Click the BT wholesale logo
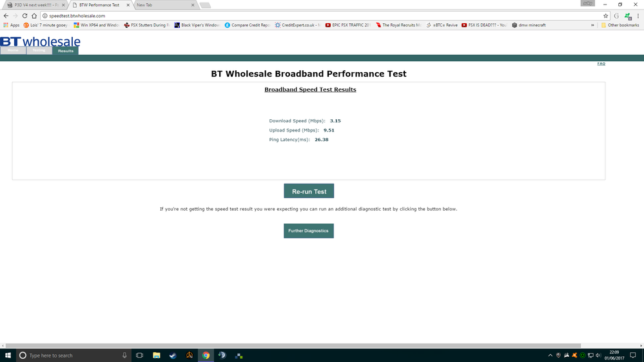 [x=40, y=41]
